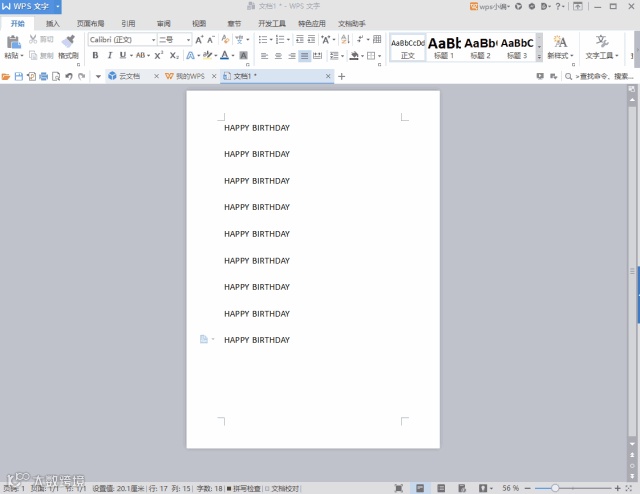Viewport: 640px width, 494px height.
Task: Click the show tabs/tables grid icon
Action: click(x=377, y=39)
